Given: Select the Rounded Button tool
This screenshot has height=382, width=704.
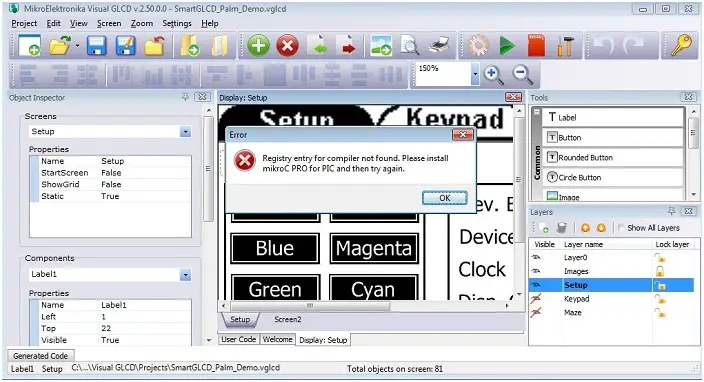Looking at the screenshot, I should 613,158.
